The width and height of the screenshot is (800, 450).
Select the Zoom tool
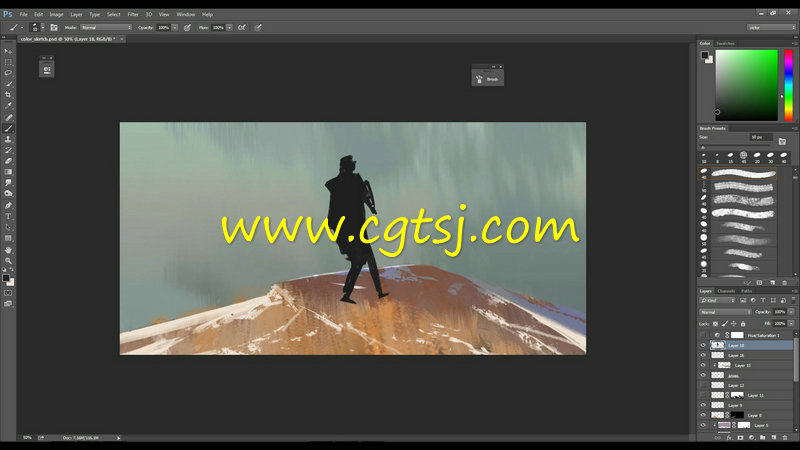8,261
